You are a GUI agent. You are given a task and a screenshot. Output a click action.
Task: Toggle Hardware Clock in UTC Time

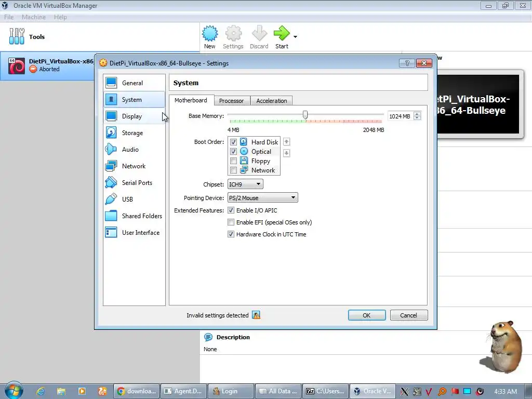(x=231, y=234)
